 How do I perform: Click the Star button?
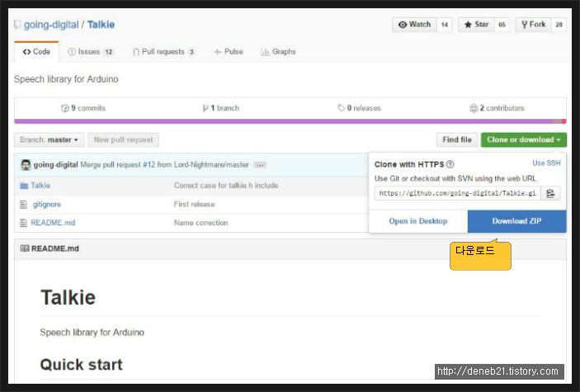click(476, 25)
